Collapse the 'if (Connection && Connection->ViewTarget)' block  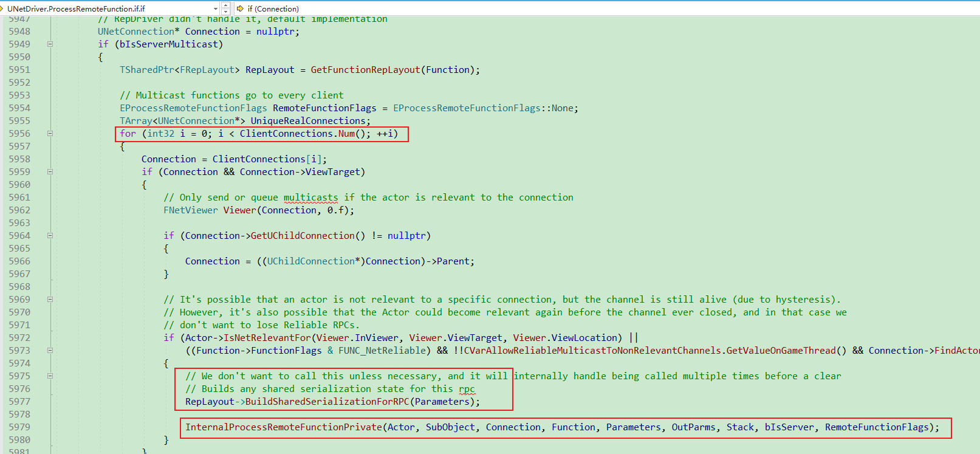[50, 171]
